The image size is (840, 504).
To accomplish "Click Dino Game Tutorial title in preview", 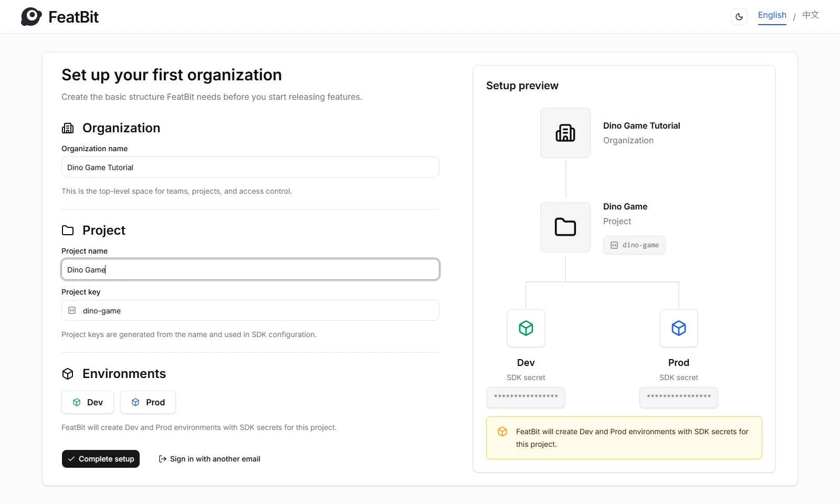I will pyautogui.click(x=642, y=125).
